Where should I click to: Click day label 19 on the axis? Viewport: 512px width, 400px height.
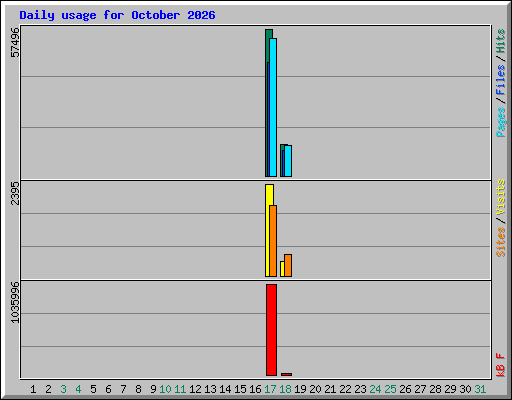tap(300, 389)
